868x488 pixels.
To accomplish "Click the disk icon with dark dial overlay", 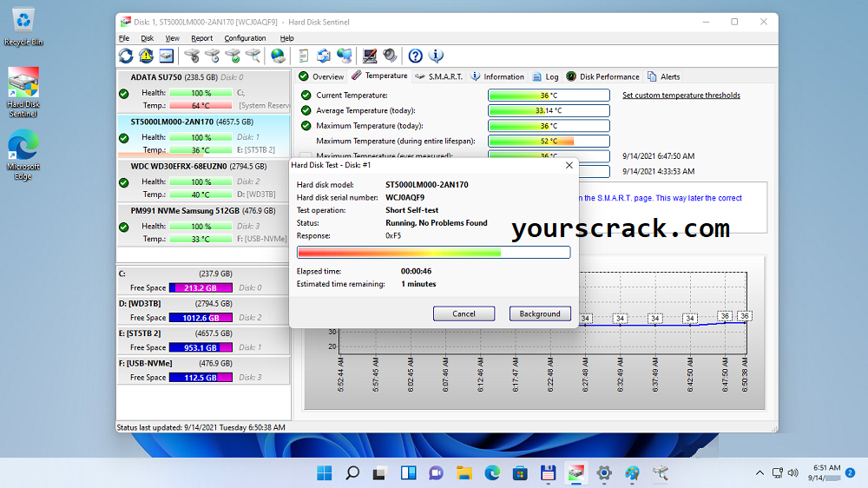I will 192,56.
